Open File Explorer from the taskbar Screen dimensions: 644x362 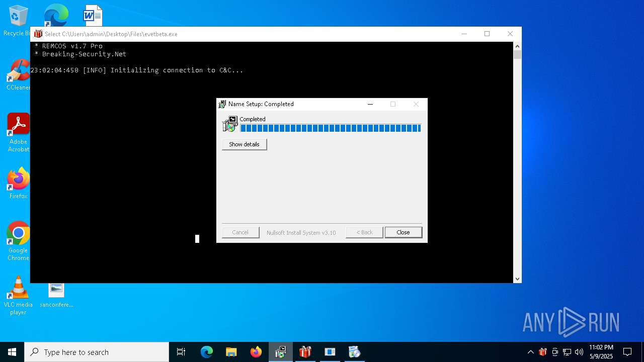pyautogui.click(x=231, y=352)
